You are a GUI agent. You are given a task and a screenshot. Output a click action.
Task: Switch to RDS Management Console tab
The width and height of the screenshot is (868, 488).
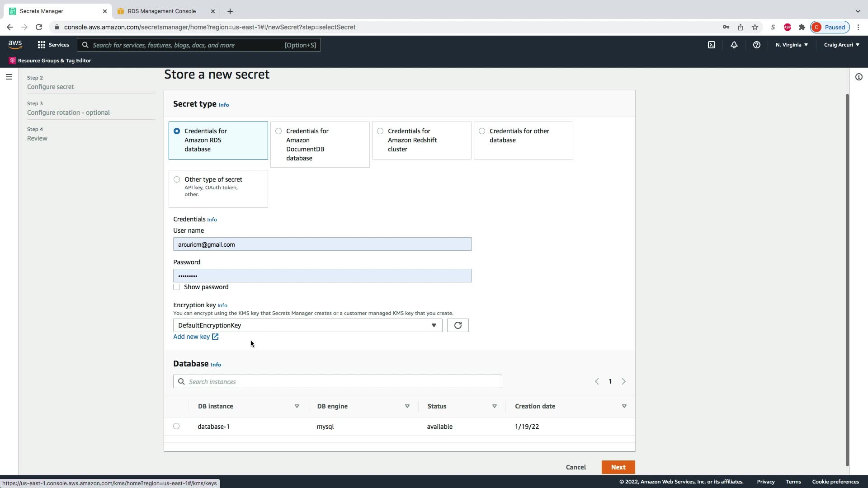(x=162, y=11)
